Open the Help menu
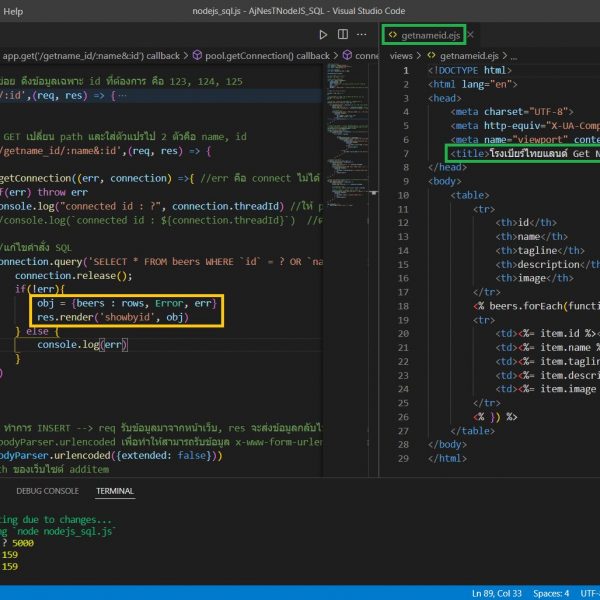This screenshot has width=600, height=600. [x=13, y=10]
